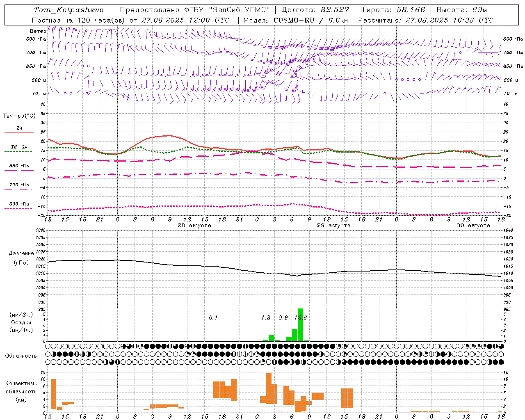
Task: Click the Облачность cloud cover label
Action: (21, 356)
